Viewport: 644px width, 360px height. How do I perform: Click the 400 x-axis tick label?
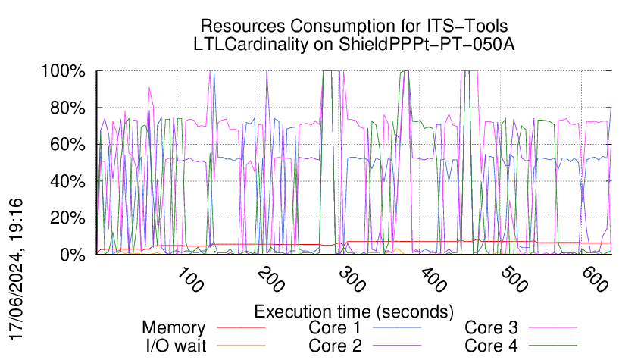coord(433,280)
